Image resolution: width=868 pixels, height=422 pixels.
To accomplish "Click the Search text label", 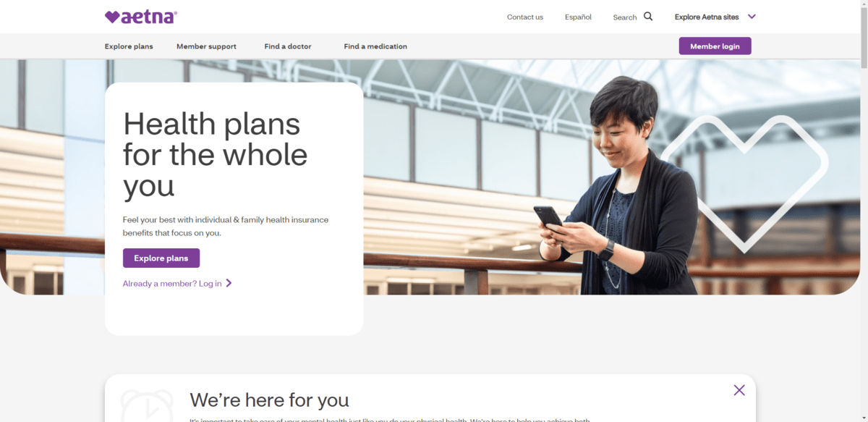I will tap(625, 17).
